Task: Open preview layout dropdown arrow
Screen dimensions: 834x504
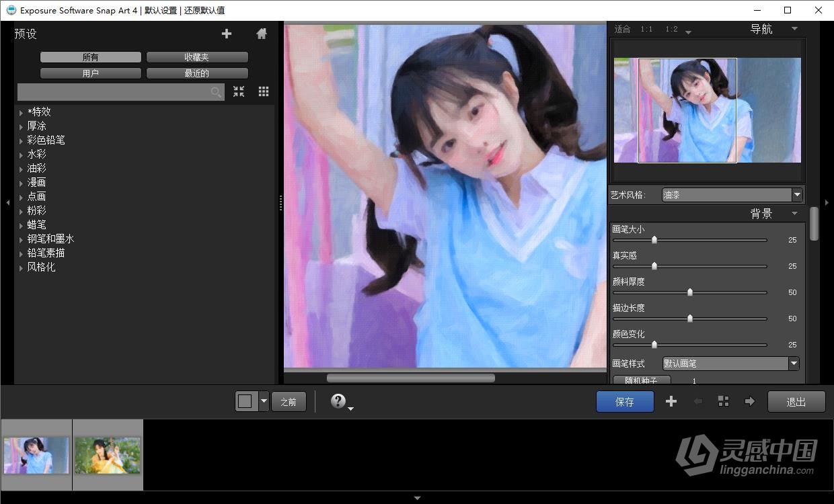Action: 264,402
